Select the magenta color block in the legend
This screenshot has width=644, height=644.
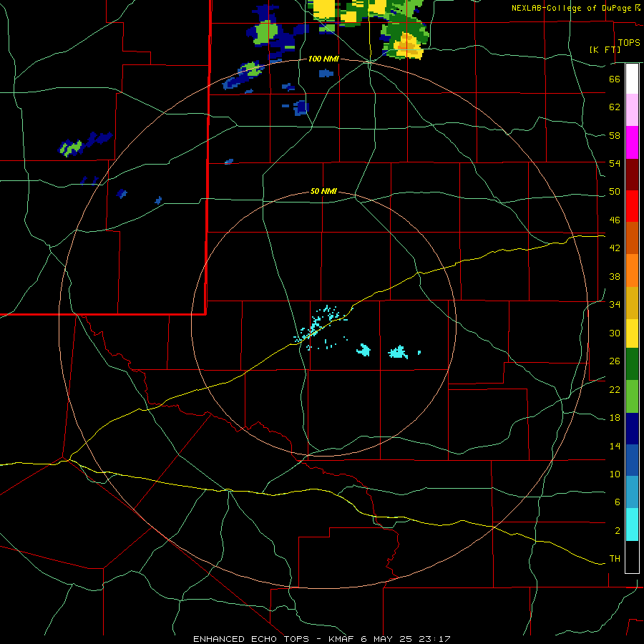(x=632, y=142)
